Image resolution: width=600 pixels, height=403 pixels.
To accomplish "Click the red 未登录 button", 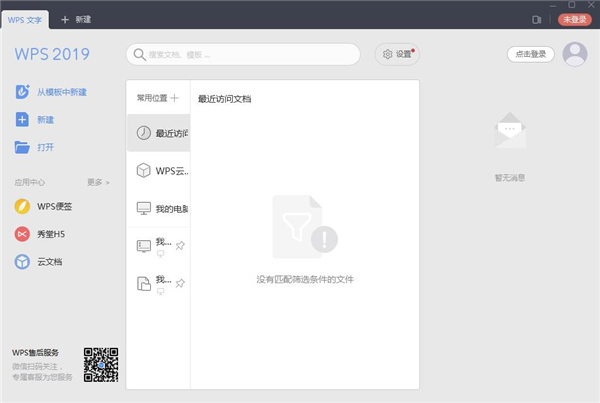I will [574, 20].
